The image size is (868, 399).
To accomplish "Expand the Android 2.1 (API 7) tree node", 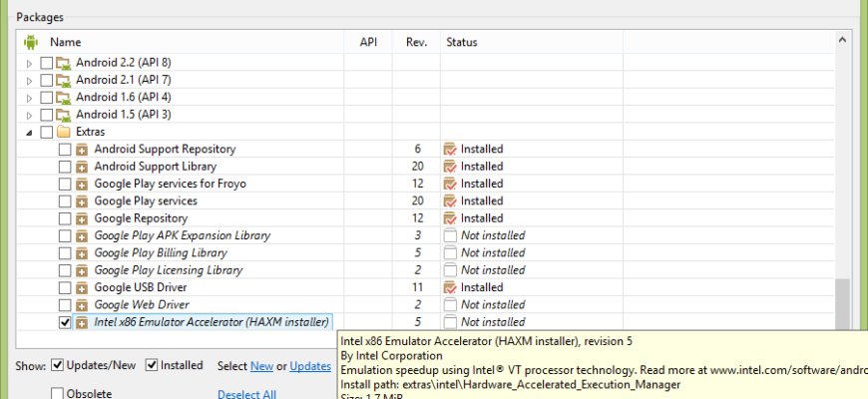I will [30, 81].
